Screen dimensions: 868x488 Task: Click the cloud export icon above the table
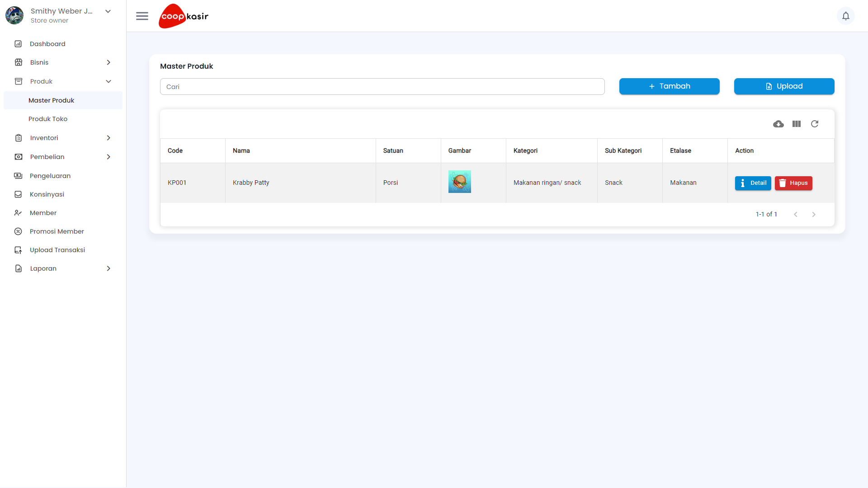point(778,124)
